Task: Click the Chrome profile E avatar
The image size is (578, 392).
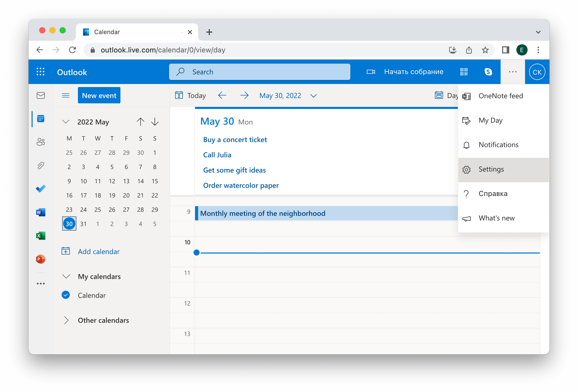Action: (x=522, y=50)
